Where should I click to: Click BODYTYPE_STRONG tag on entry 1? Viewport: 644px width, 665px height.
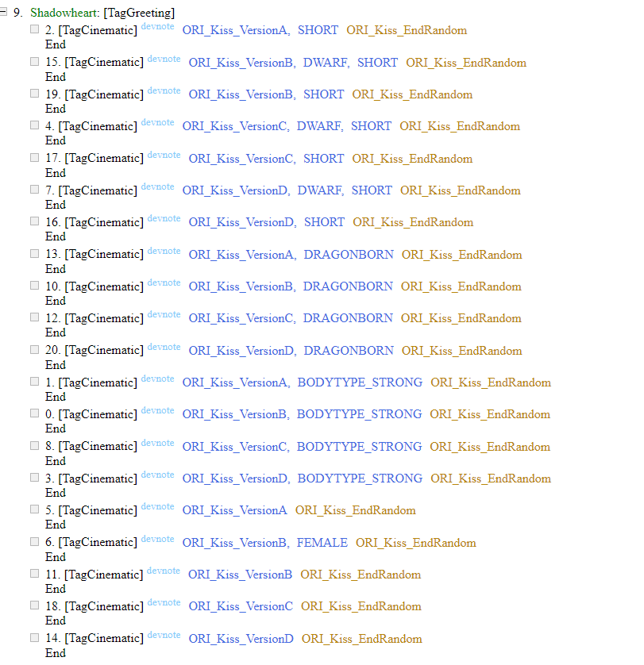coord(360,382)
